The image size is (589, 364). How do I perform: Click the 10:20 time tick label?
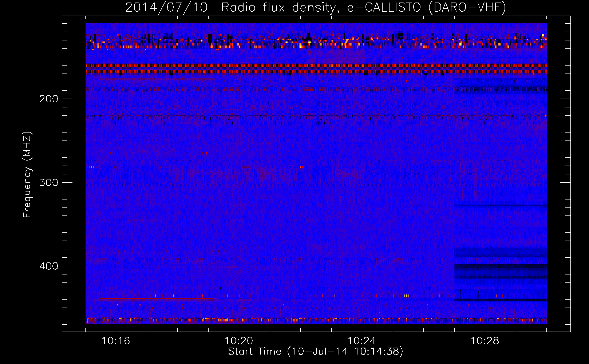tap(239, 341)
